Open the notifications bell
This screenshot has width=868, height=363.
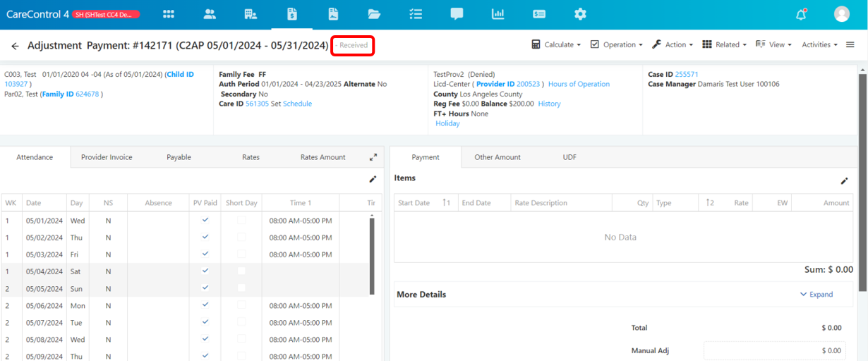800,14
